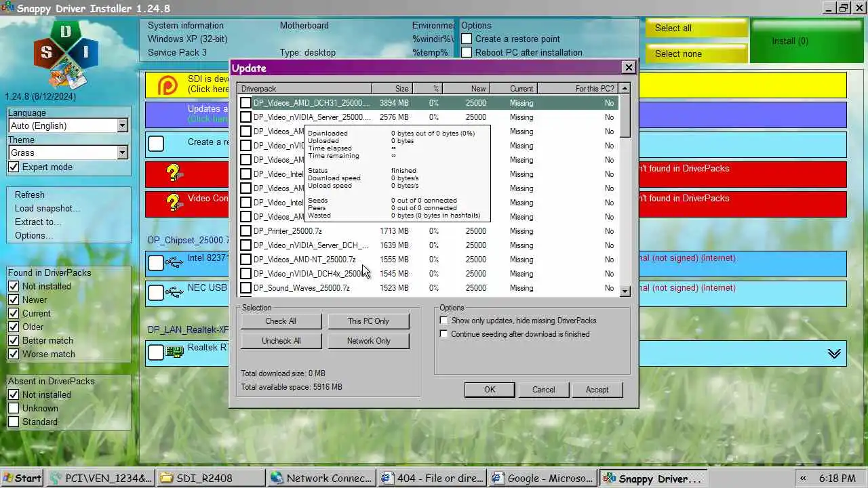
Task: Sort list by For this PC? column
Action: point(578,89)
